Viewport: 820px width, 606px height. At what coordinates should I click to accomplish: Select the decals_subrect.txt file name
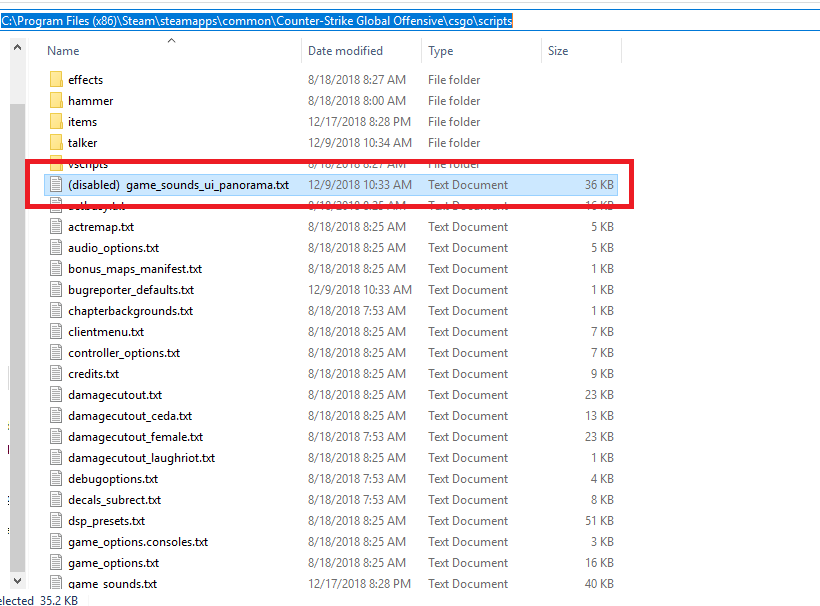click(x=115, y=500)
